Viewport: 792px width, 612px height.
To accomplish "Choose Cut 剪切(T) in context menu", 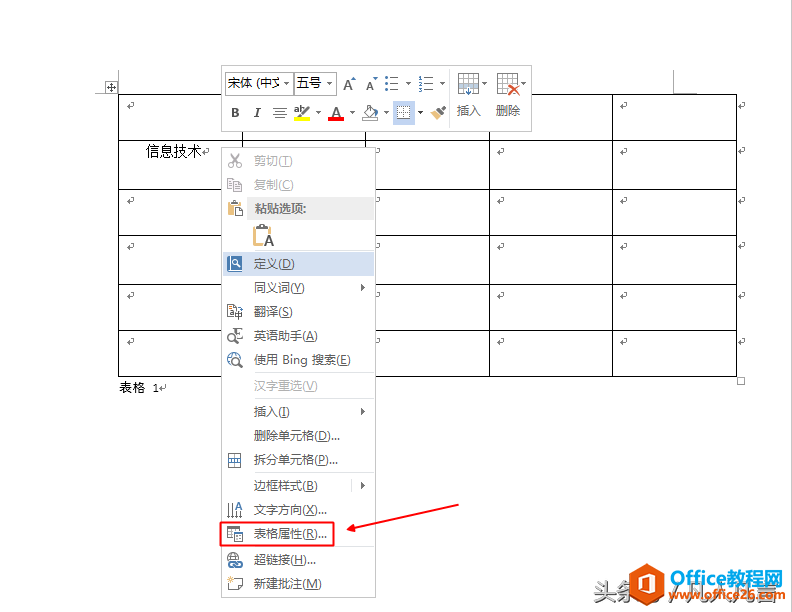I will point(298,161).
